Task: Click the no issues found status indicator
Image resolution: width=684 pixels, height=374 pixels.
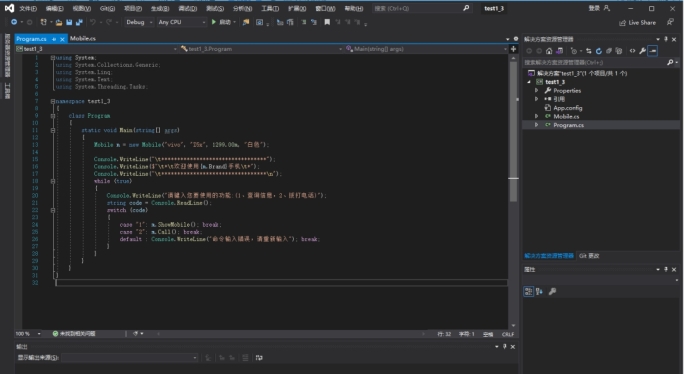Action: pyautogui.click(x=74, y=334)
